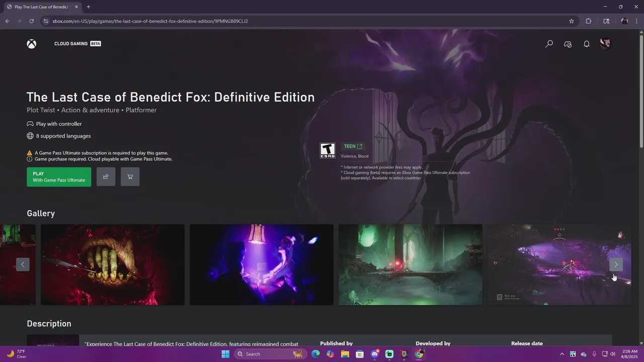
Task: Click the address bar URL
Action: pyautogui.click(x=150, y=21)
